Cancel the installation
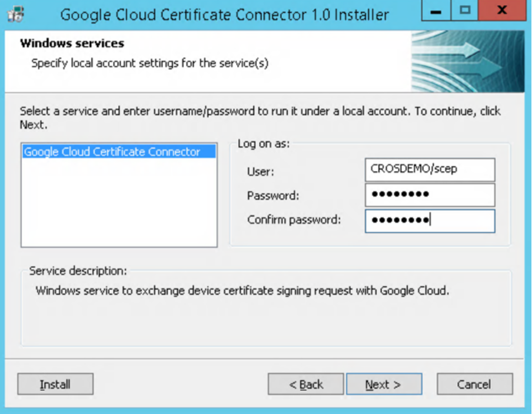 474,385
